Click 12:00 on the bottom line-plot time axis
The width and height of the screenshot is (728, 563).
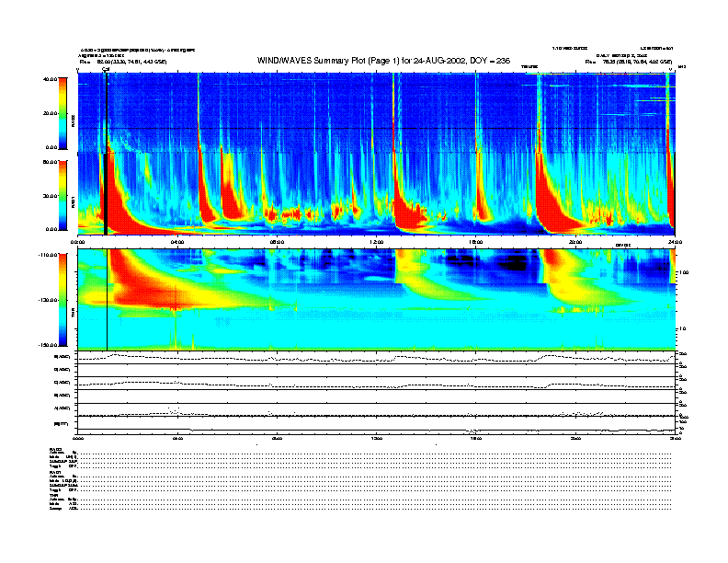(377, 438)
